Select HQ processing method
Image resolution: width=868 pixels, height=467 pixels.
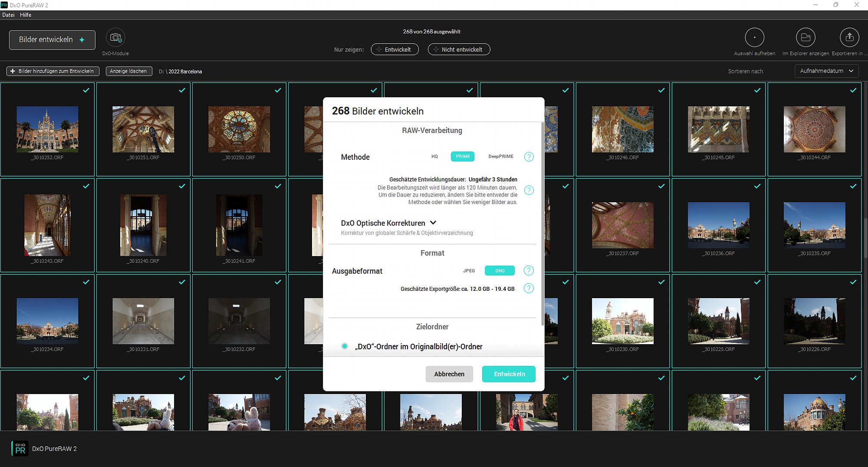(434, 157)
